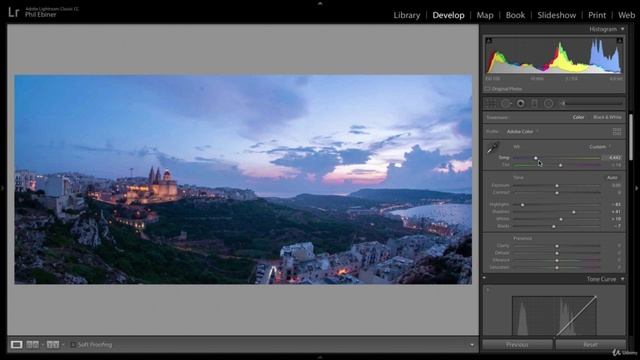Click the Clarity slider handle
The image size is (640, 360).
(557, 246)
